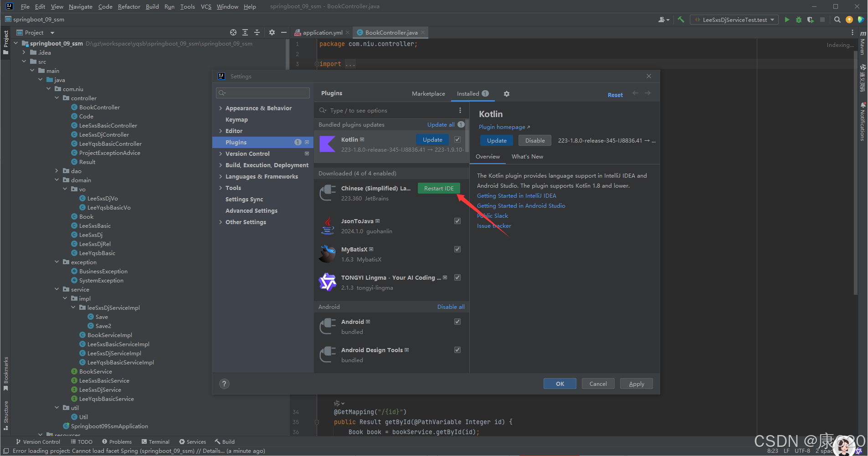Screen dimensions: 868x456
Task: Click Update button in Kotlin list row
Action: pyautogui.click(x=432, y=139)
